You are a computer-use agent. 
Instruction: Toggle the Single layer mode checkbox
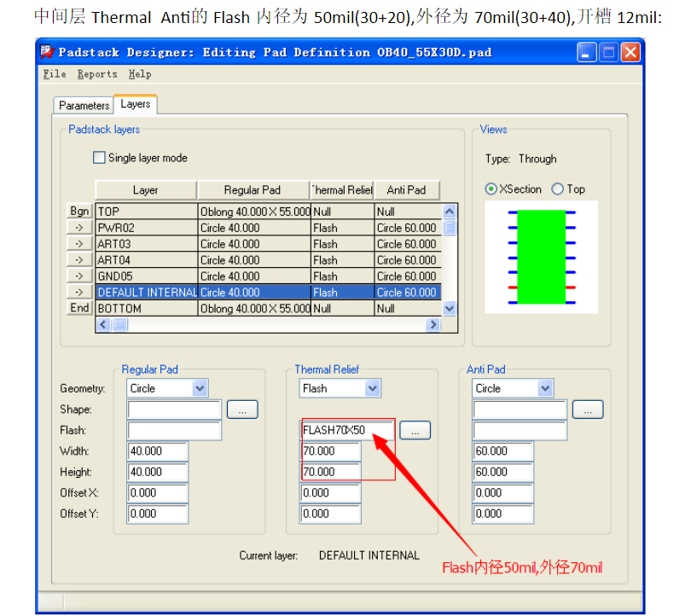99,158
